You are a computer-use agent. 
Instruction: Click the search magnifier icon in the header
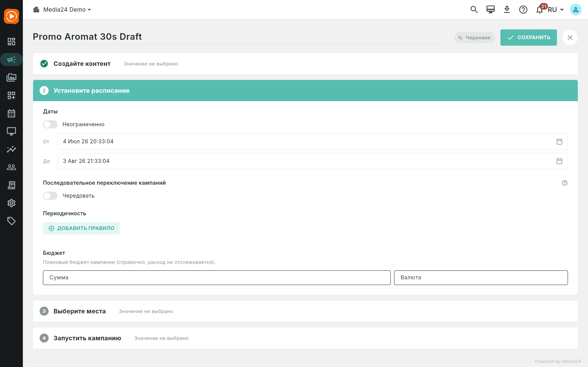(x=474, y=9)
